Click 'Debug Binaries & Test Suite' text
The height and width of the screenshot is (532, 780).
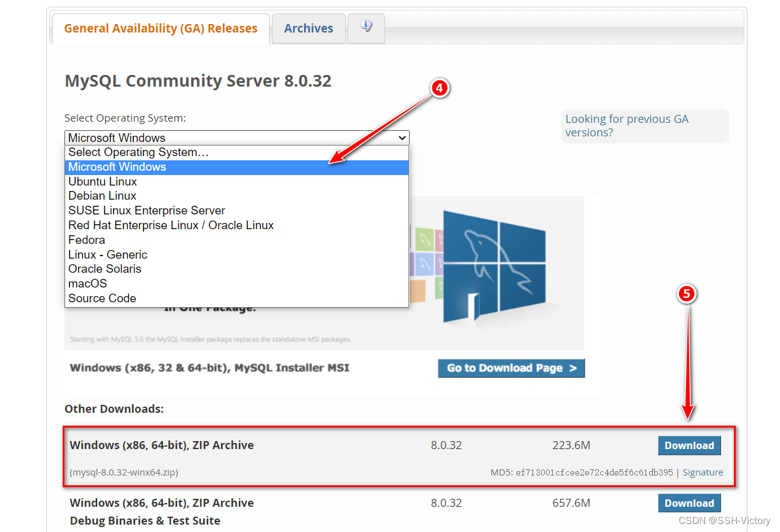click(145, 520)
